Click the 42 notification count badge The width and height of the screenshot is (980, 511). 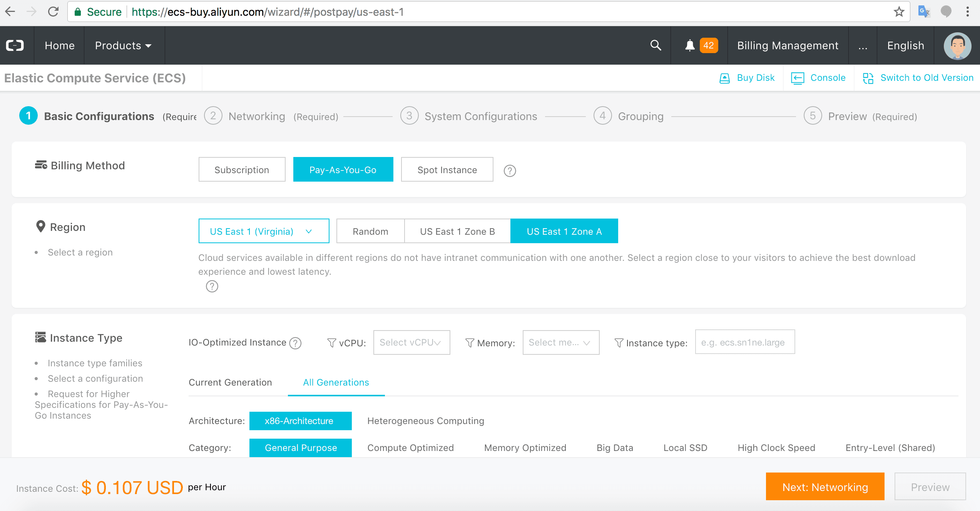[709, 45]
